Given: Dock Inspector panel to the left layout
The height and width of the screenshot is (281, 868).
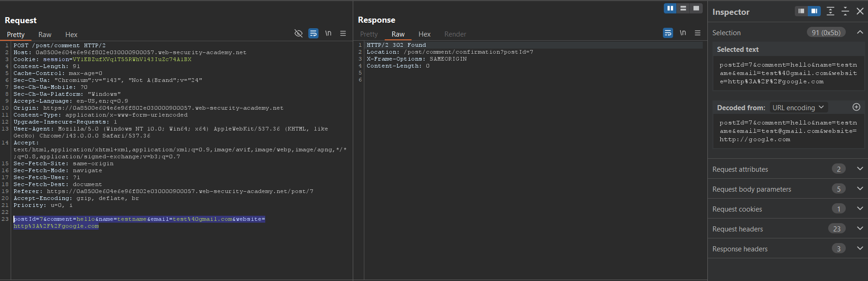Looking at the screenshot, I should coord(801,11).
